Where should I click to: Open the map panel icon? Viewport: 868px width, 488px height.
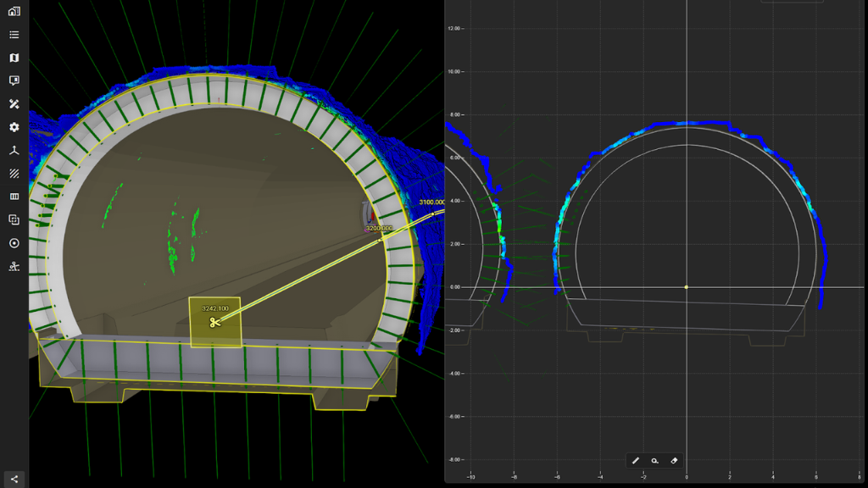pyautogui.click(x=14, y=58)
